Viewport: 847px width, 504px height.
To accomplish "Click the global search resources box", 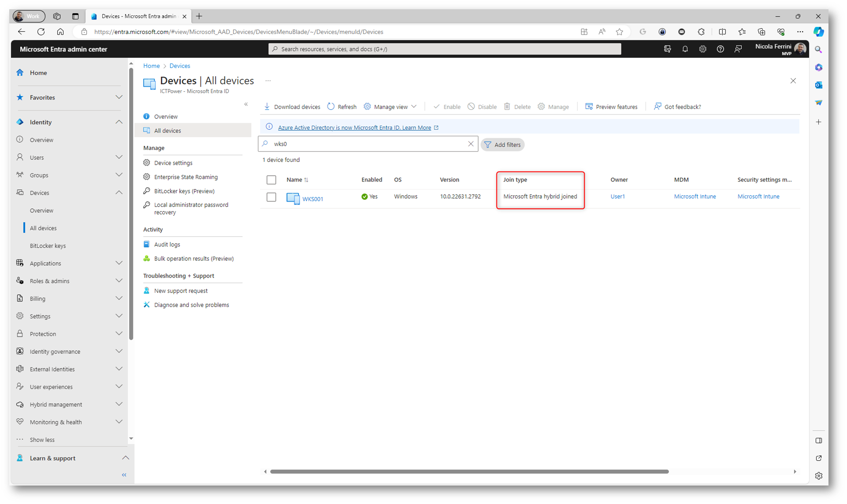I will pos(445,49).
